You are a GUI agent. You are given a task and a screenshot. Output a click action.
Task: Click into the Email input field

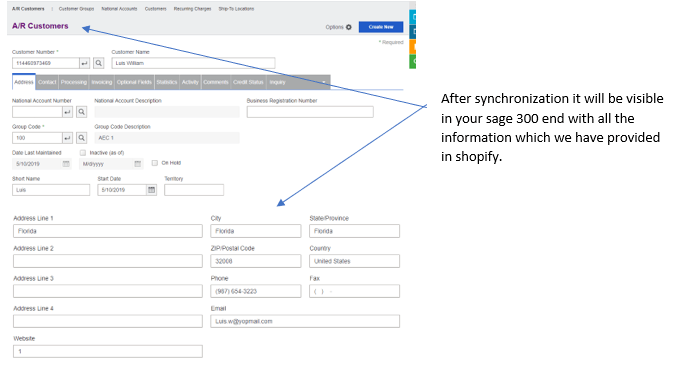(305, 321)
